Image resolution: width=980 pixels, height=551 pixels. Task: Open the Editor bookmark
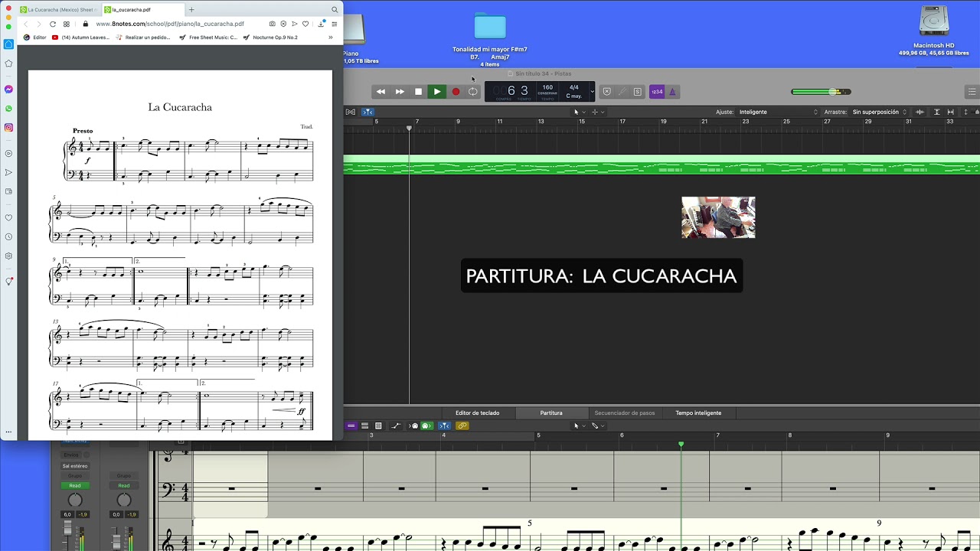click(x=35, y=37)
